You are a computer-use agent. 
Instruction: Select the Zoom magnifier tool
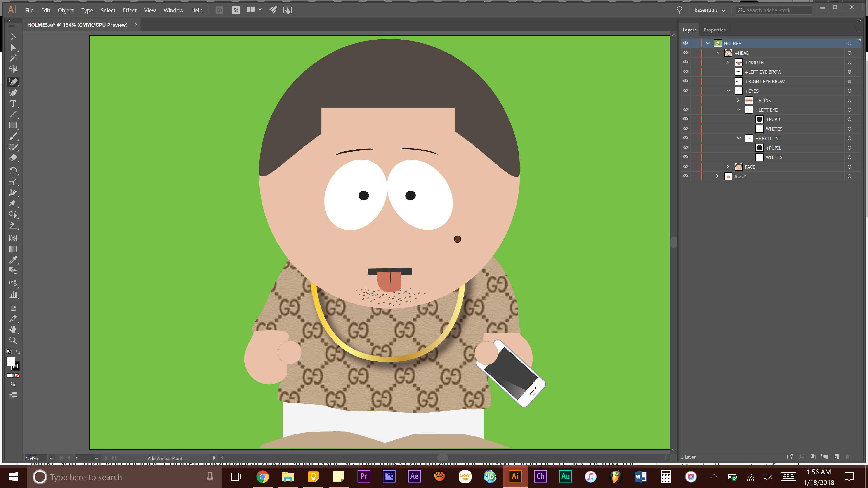pyautogui.click(x=13, y=340)
